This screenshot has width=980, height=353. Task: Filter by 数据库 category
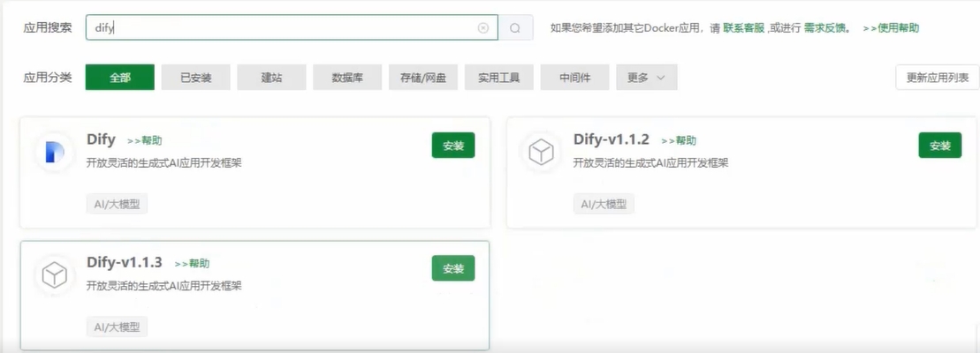click(x=347, y=78)
